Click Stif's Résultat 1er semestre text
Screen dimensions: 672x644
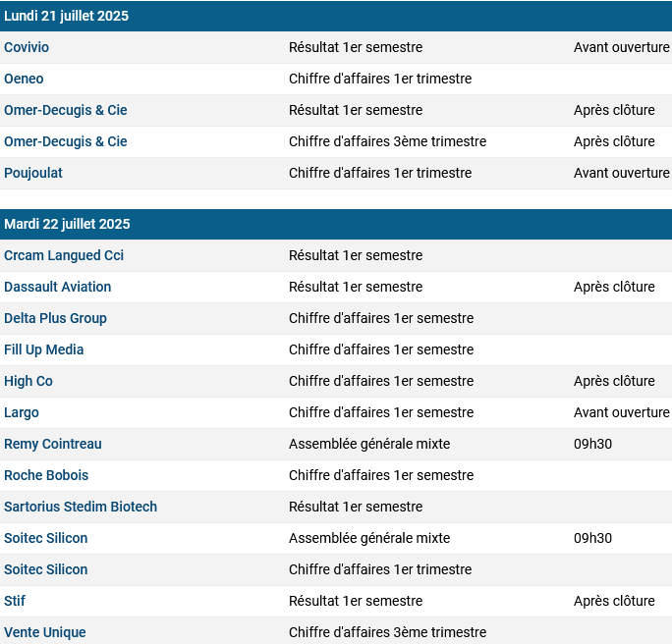point(356,601)
